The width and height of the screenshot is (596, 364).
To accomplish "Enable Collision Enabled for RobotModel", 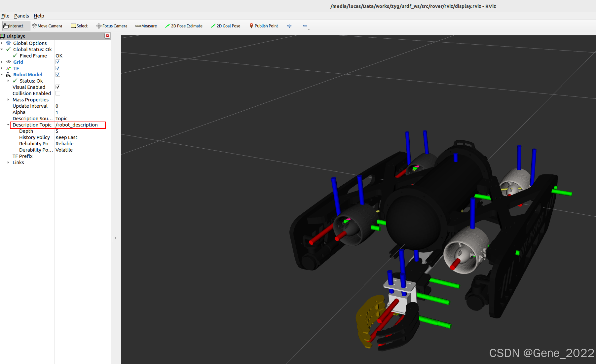I will tap(57, 93).
